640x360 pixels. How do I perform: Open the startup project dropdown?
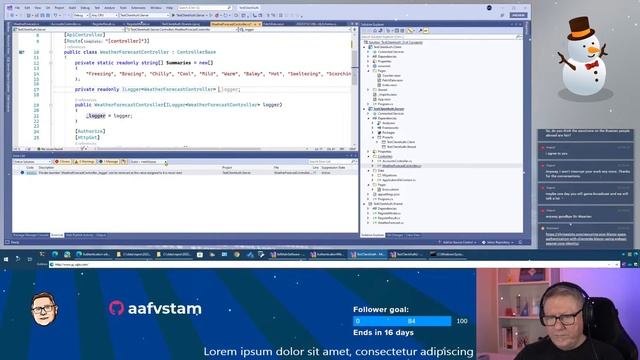(x=144, y=15)
